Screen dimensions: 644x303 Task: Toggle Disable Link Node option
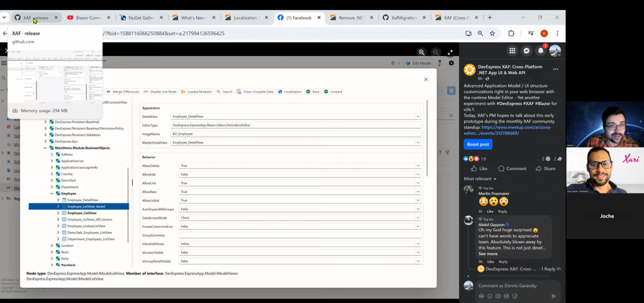point(160,91)
